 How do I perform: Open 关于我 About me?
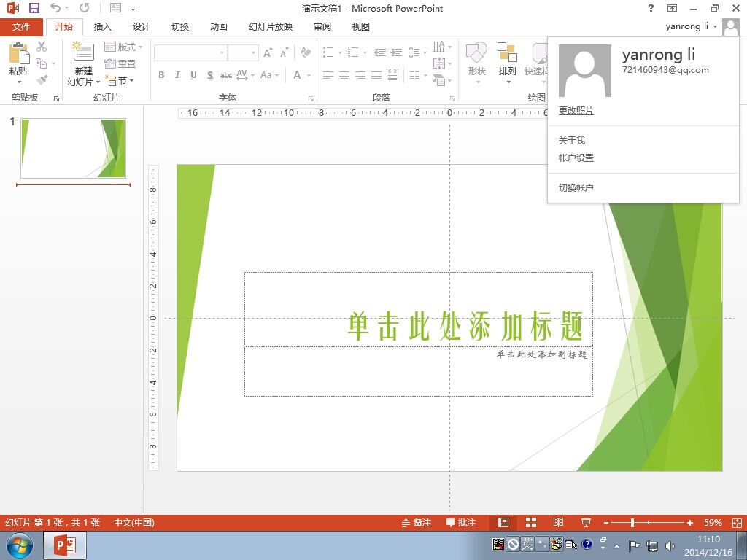(572, 141)
